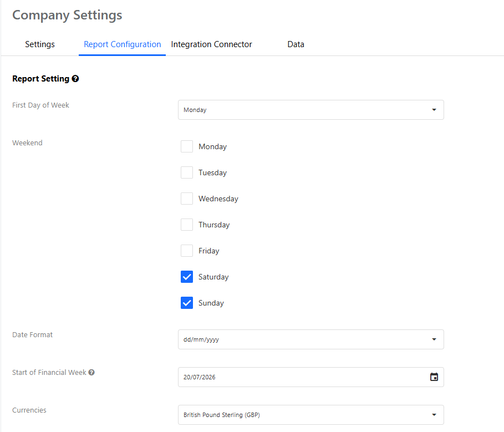Image resolution: width=504 pixels, height=432 pixels.
Task: Open the Currencies dropdown
Action: (x=311, y=415)
